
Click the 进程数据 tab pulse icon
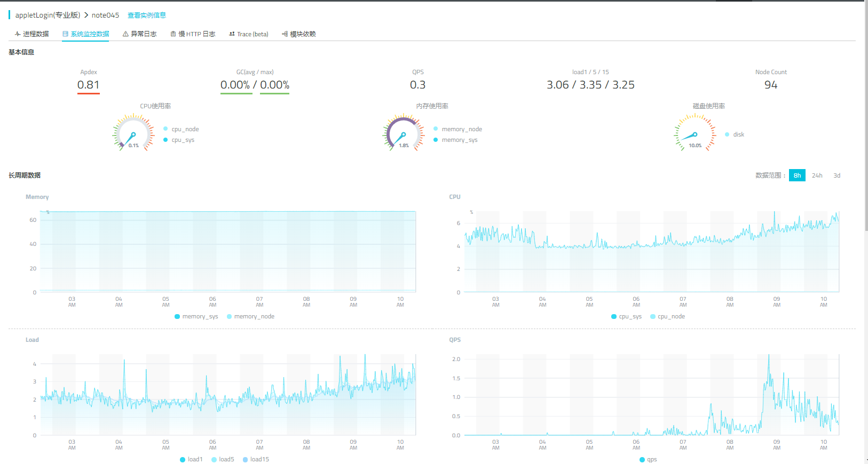click(x=18, y=34)
